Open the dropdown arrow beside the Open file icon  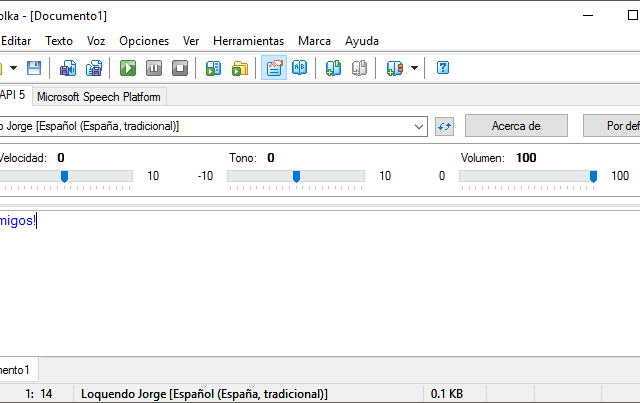pyautogui.click(x=13, y=68)
